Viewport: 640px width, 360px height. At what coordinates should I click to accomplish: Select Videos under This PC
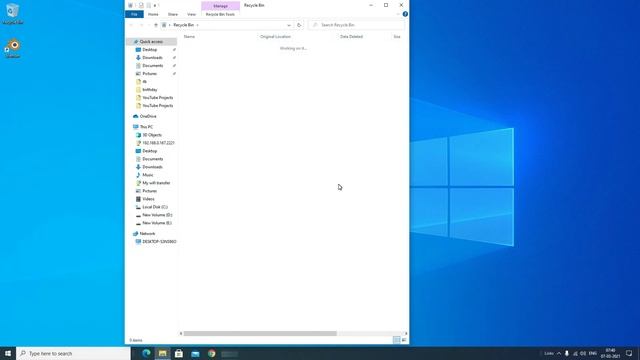click(148, 199)
